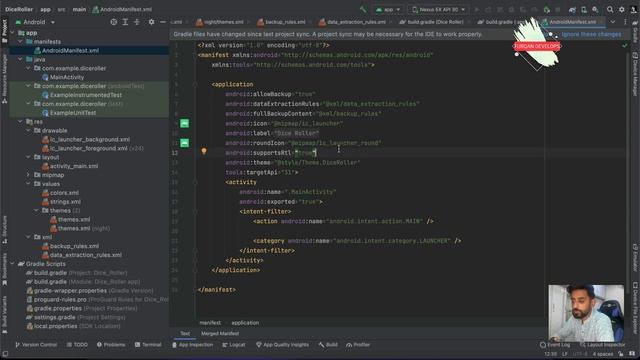Viewport: 640px width, 360px height.
Task: Hide the Project panel with the minus icon
Action: [163, 22]
